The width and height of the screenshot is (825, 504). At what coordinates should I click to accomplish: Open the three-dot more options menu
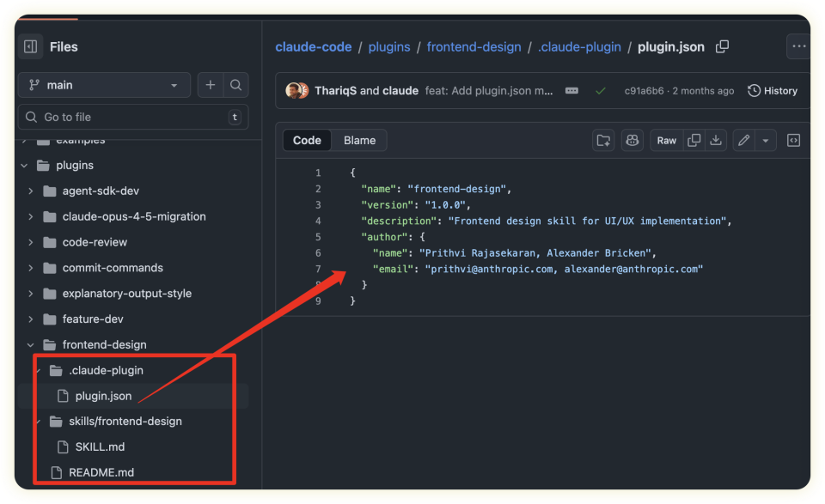click(x=799, y=46)
